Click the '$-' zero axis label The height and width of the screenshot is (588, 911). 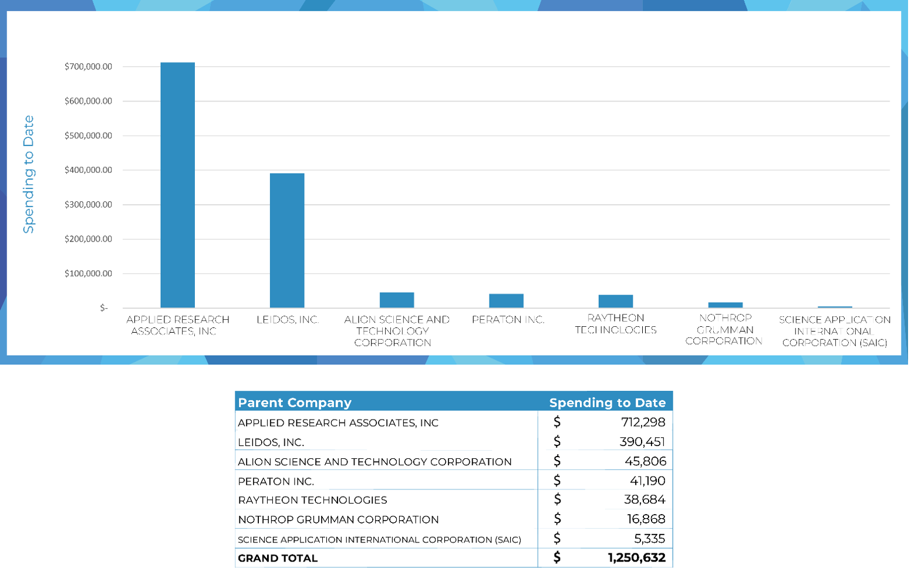pyautogui.click(x=104, y=308)
